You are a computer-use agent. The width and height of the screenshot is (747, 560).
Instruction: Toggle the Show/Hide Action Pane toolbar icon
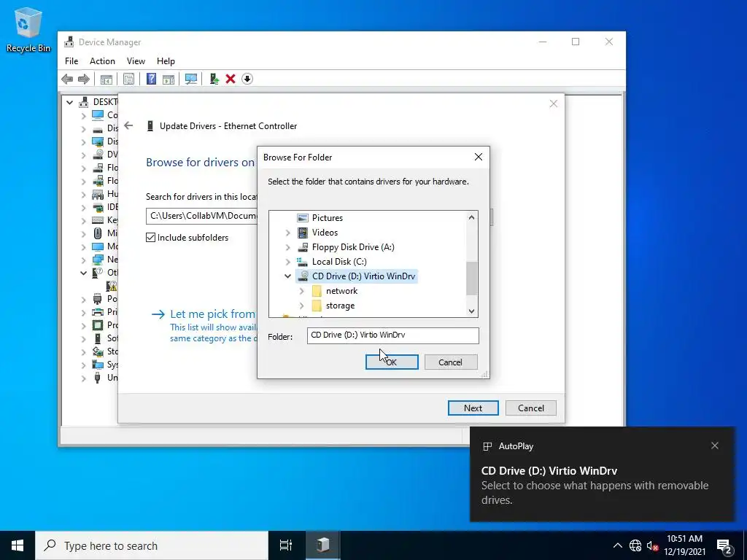(169, 79)
